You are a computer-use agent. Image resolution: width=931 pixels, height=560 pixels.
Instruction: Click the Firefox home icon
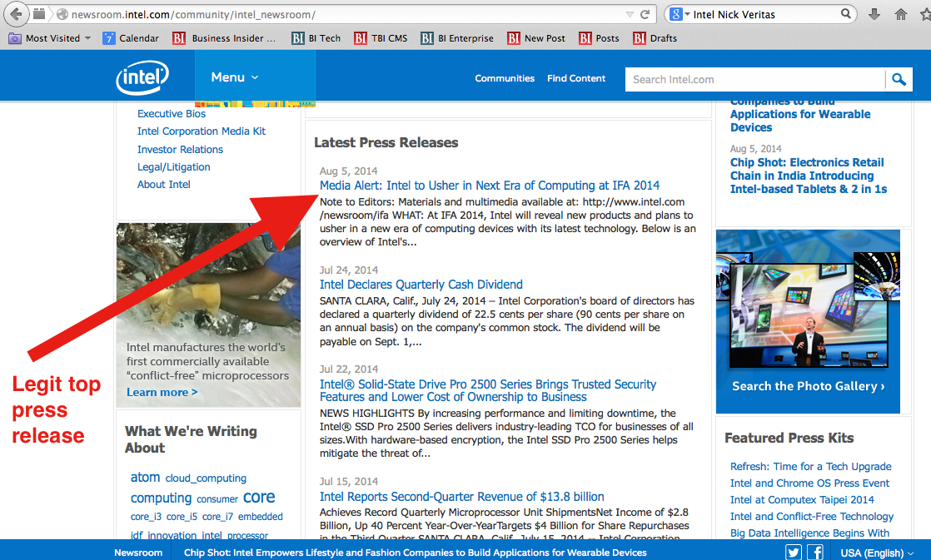pos(900,14)
